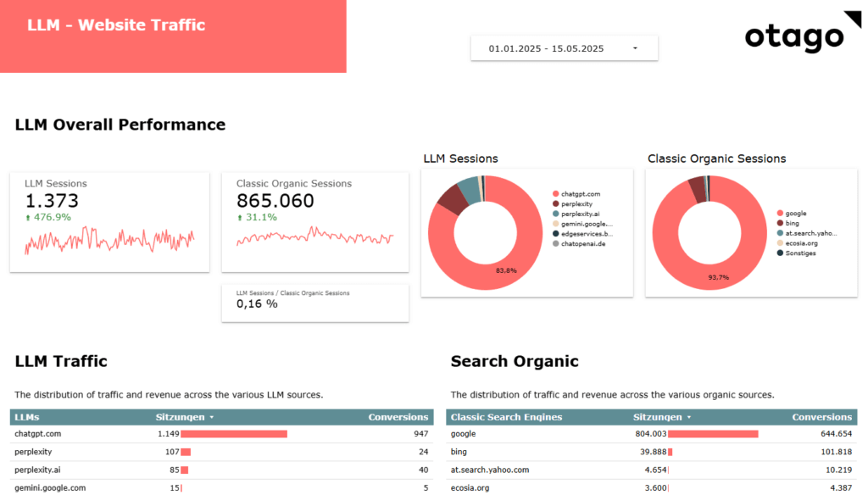Sort LLM table by Sitzungen arrow

211,418
